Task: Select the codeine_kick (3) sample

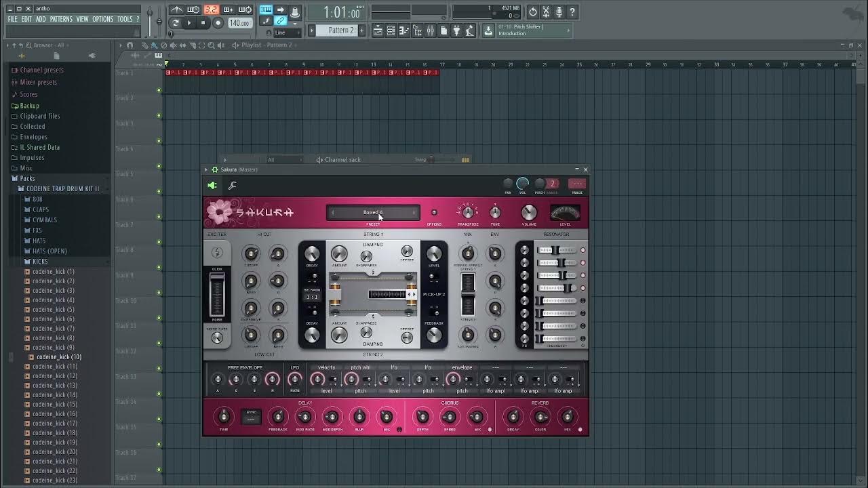Action: coord(54,290)
